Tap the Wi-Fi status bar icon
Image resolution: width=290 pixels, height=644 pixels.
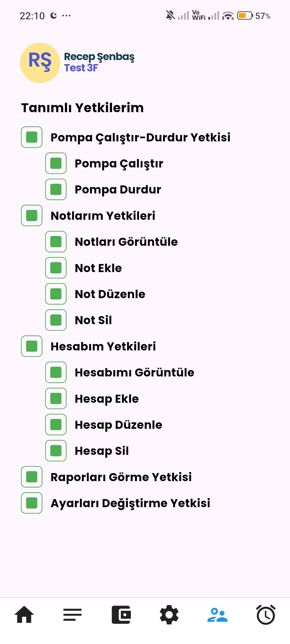tap(226, 16)
